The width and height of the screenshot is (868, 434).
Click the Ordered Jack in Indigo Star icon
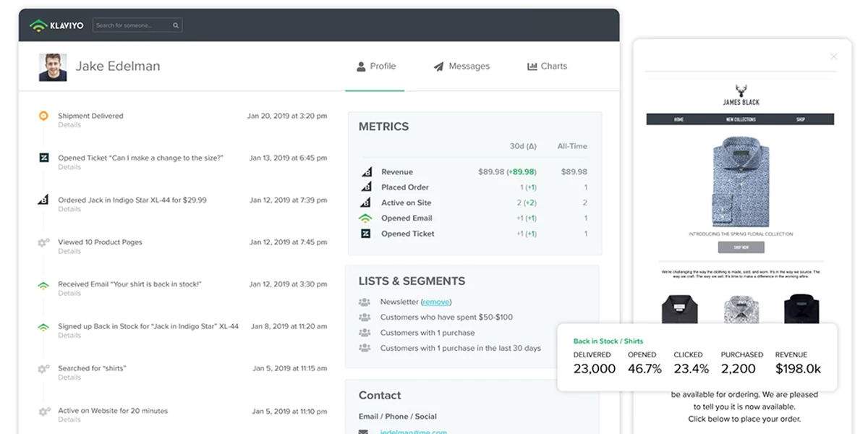43,200
